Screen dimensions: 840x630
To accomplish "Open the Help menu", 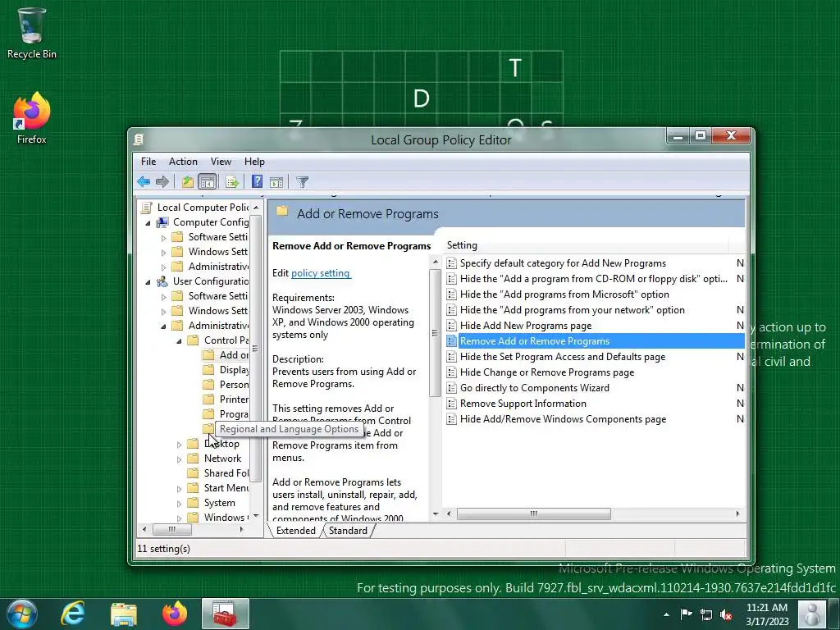I will tap(254, 162).
